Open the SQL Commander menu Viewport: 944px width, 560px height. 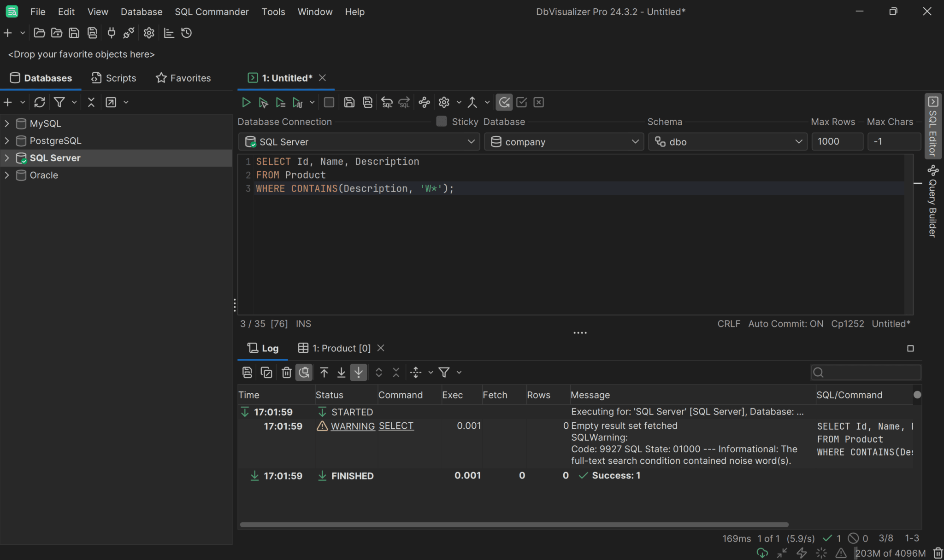tap(212, 12)
